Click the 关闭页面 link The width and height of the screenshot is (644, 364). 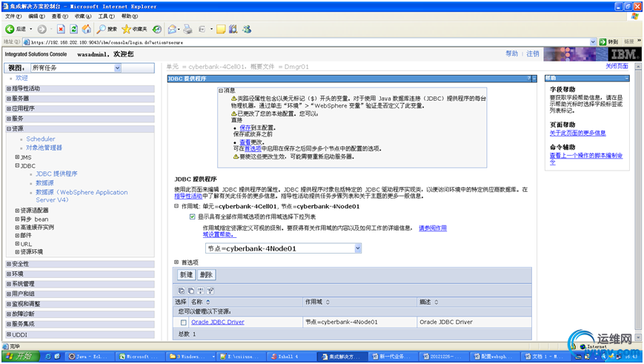(617, 66)
